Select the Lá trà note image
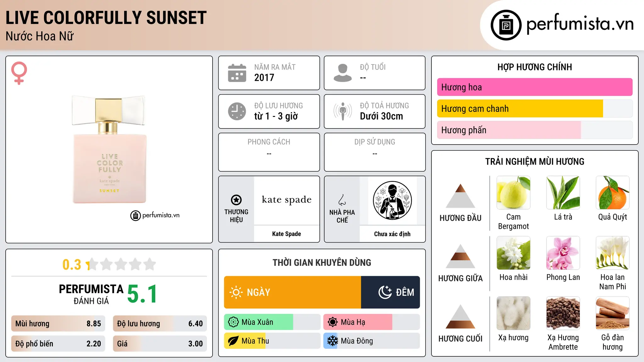The image size is (644, 362). tap(563, 193)
